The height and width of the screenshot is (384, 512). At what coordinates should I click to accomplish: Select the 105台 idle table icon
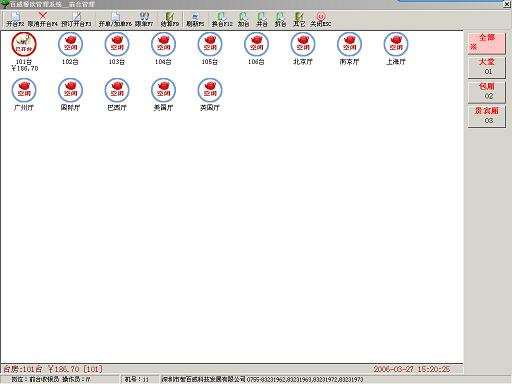(x=210, y=44)
